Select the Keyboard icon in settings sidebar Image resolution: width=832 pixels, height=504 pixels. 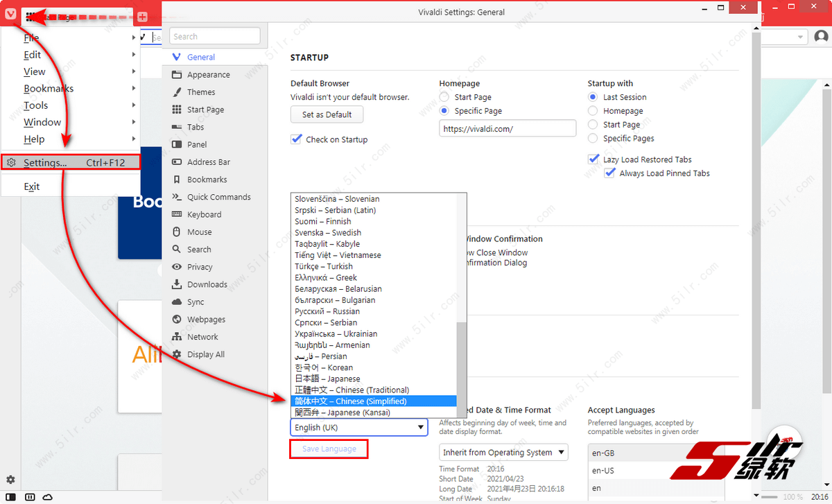pyautogui.click(x=176, y=214)
